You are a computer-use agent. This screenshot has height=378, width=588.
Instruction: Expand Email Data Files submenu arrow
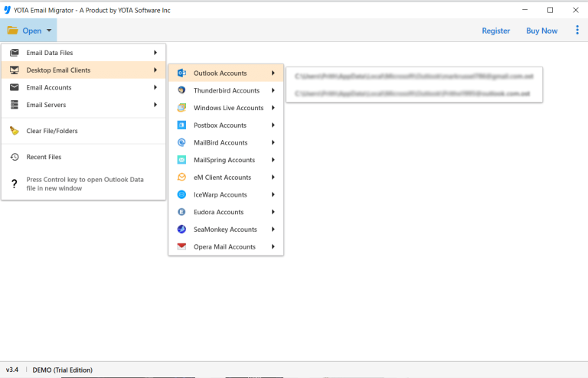point(155,53)
